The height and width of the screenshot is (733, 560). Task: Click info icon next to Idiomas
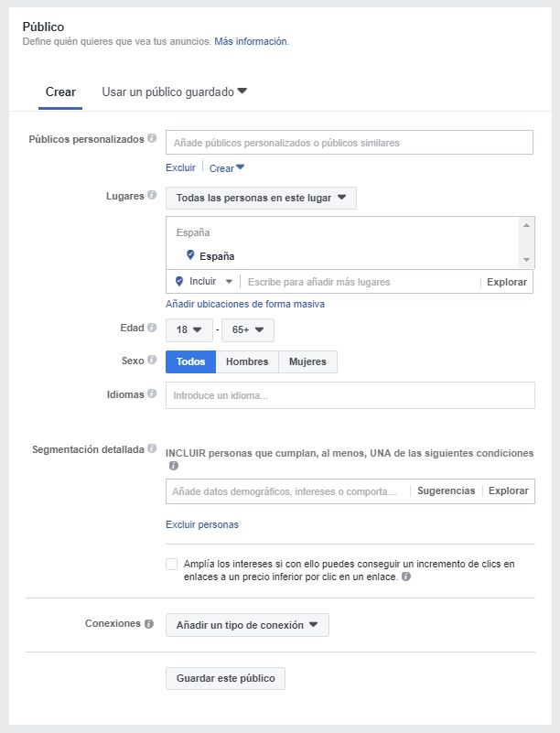152,393
